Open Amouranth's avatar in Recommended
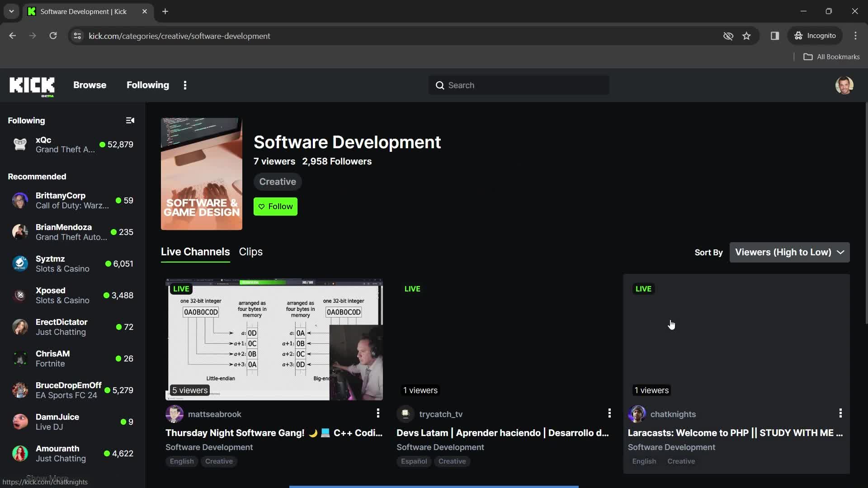 tap(20, 454)
